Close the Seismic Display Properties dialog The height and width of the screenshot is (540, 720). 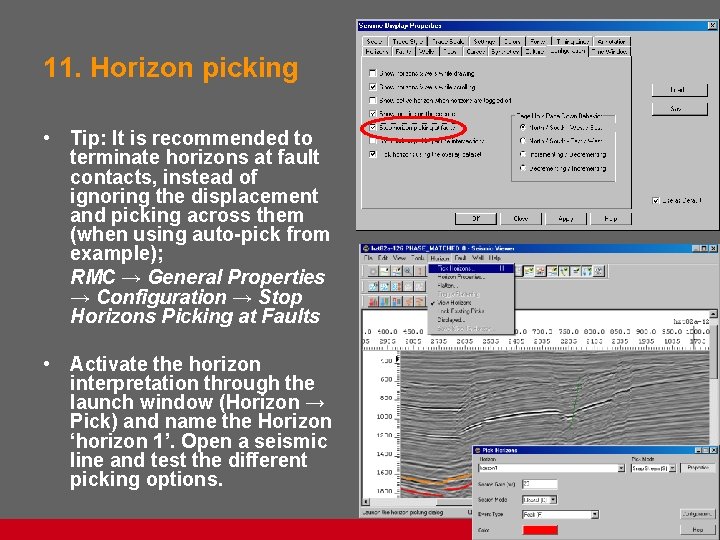click(712, 26)
